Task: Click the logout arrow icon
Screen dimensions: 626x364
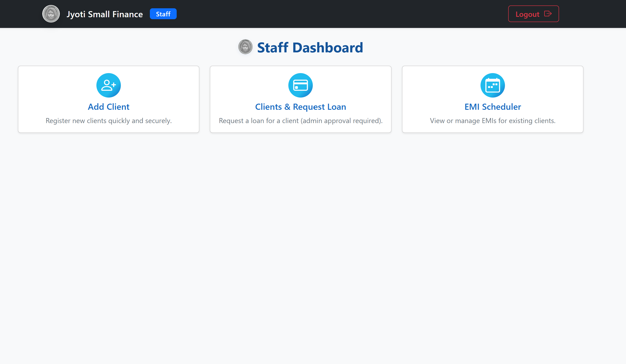Action: (548, 14)
